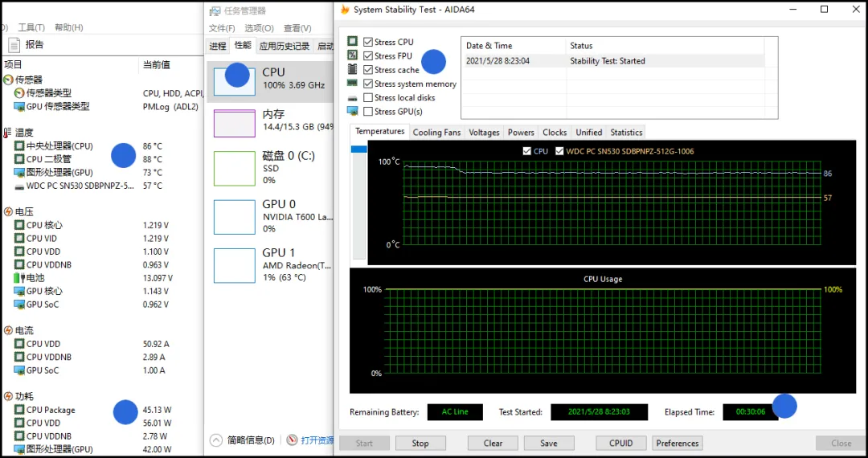868x458 pixels.
Task: Click the processor icon left of Stress CPU
Action: point(352,42)
